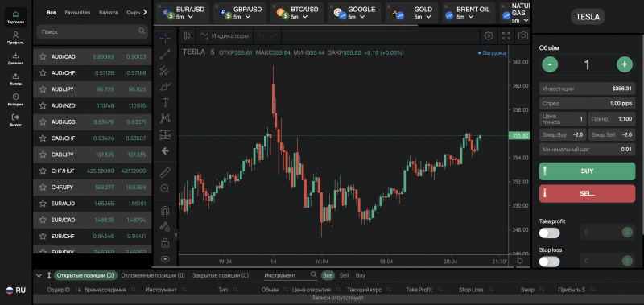The width and height of the screenshot is (644, 305).
Task: Click the left-pointing back arrow tool
Action: click(165, 151)
